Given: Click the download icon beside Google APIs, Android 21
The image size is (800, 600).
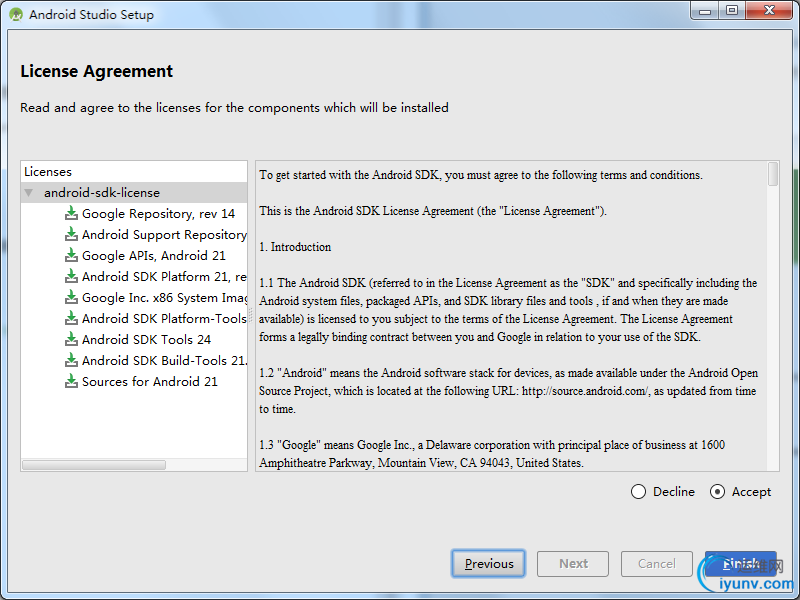Looking at the screenshot, I should pyautogui.click(x=71, y=255).
